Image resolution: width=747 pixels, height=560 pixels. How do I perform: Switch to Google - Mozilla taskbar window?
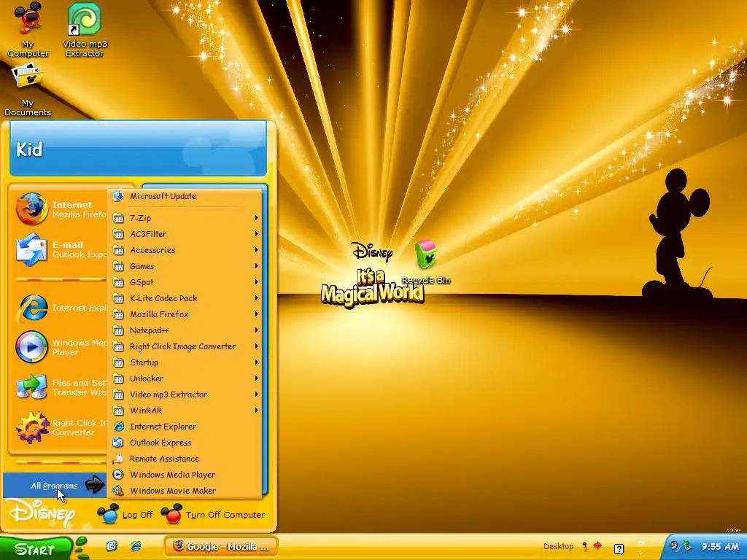point(222,546)
